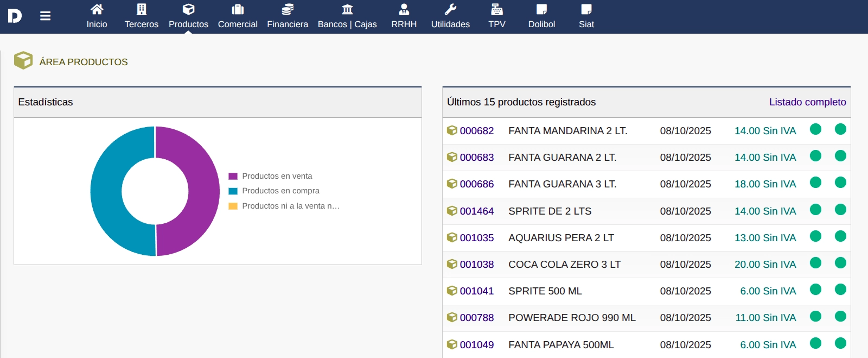Toggle Productos en venta legend swatch
Viewport: 868px width, 358px height.
click(233, 176)
